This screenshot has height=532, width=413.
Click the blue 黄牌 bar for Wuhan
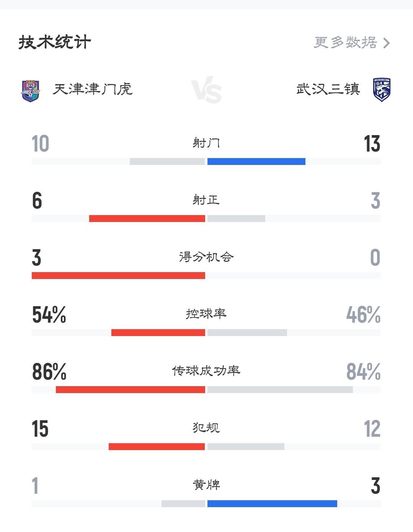coord(272,504)
